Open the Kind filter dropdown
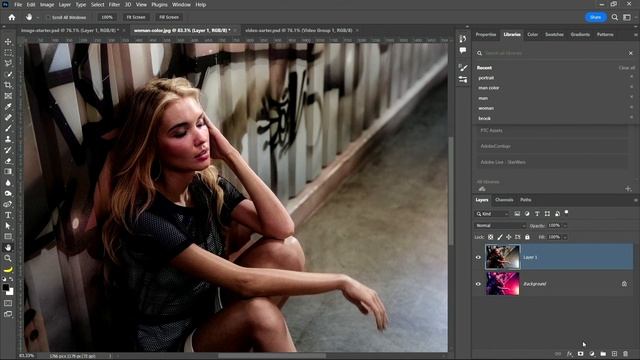The image size is (640, 360). click(493, 213)
